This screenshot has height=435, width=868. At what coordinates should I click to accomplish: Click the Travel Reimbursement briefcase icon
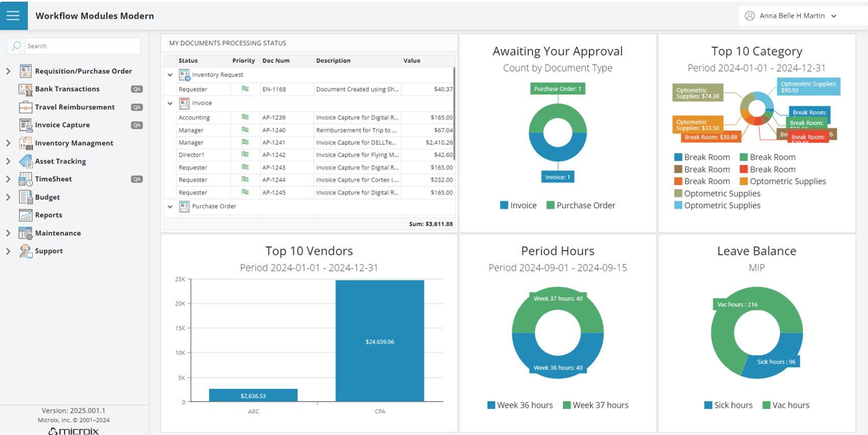coord(26,107)
